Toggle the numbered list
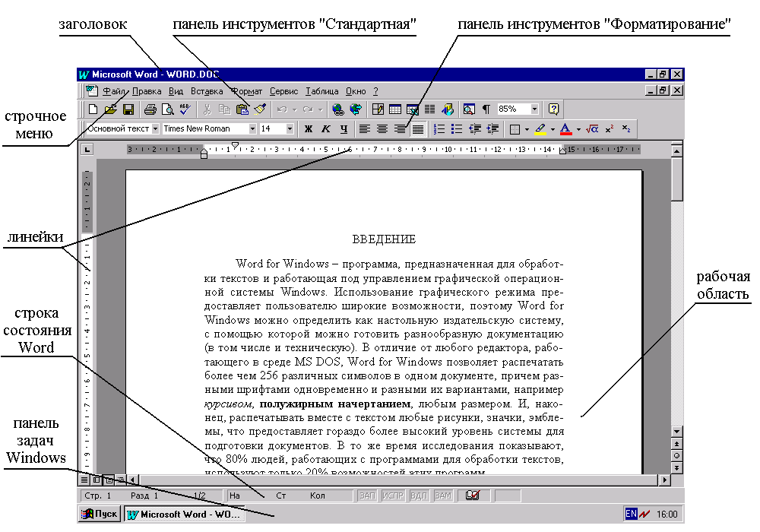 pyautogui.click(x=439, y=129)
